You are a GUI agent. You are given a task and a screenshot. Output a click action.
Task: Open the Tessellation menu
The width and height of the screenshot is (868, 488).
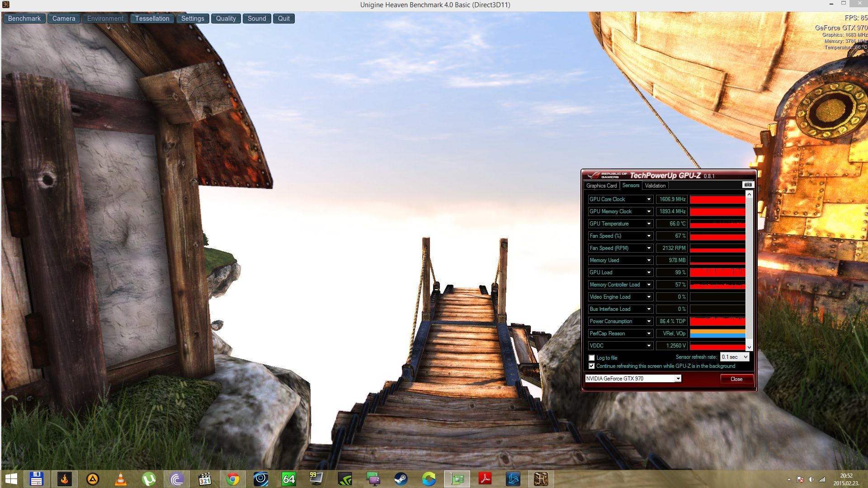(152, 19)
